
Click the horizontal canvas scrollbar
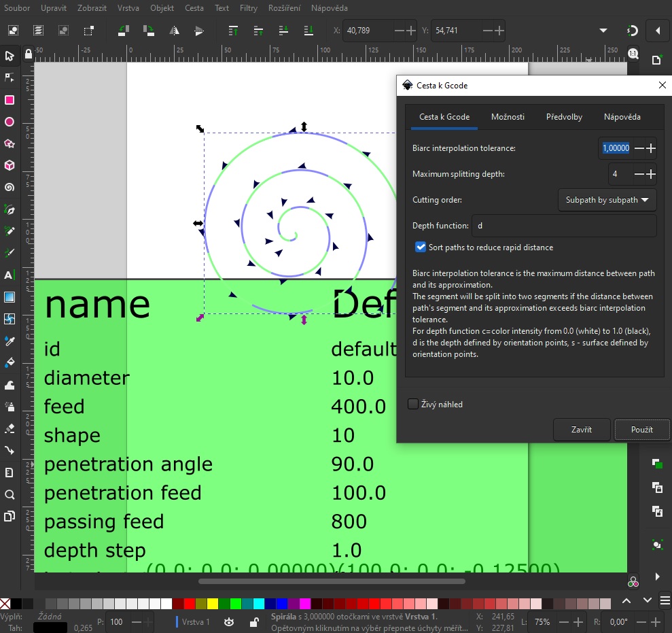(332, 581)
